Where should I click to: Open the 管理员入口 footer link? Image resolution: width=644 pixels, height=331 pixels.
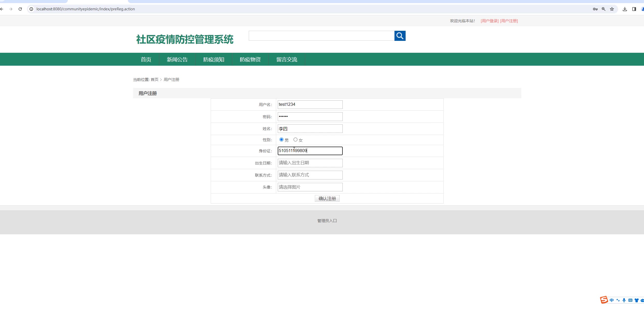pos(327,221)
